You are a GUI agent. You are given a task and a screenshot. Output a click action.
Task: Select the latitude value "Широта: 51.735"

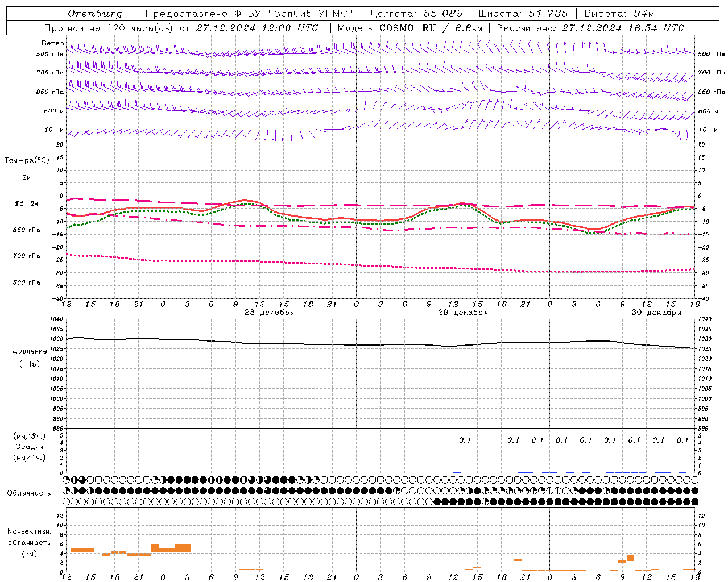tap(523, 14)
